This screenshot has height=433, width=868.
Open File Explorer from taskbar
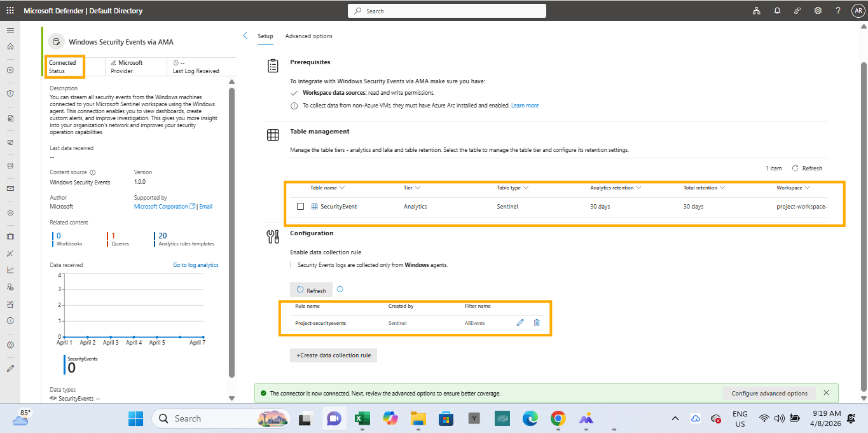(418, 418)
